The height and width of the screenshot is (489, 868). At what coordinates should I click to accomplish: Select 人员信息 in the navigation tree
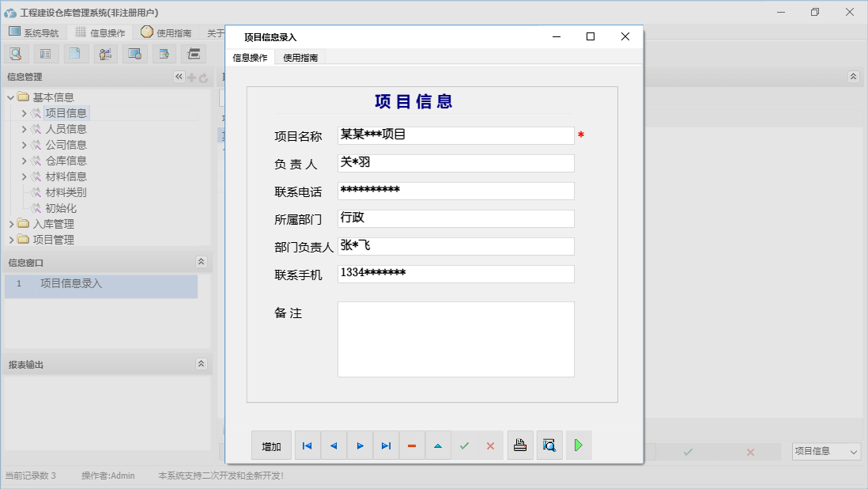click(67, 128)
